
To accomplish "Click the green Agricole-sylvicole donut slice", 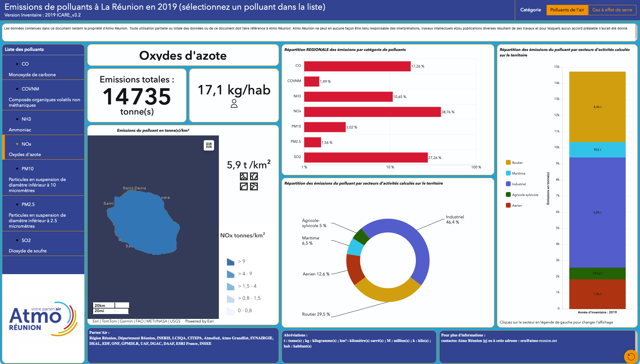I will 361,237.
